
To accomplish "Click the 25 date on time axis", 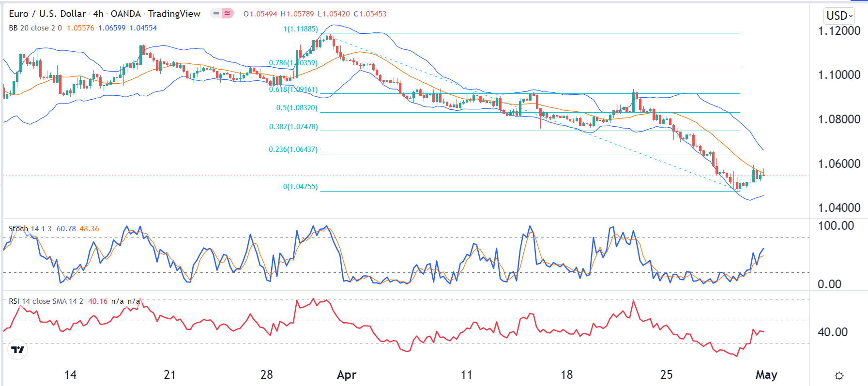I will 666,375.
